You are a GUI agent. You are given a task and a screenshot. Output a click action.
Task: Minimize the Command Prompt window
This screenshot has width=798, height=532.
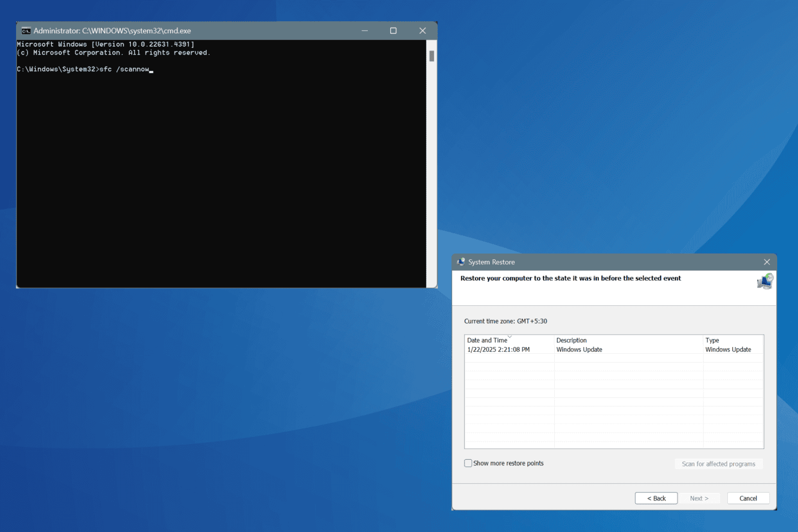click(365, 31)
